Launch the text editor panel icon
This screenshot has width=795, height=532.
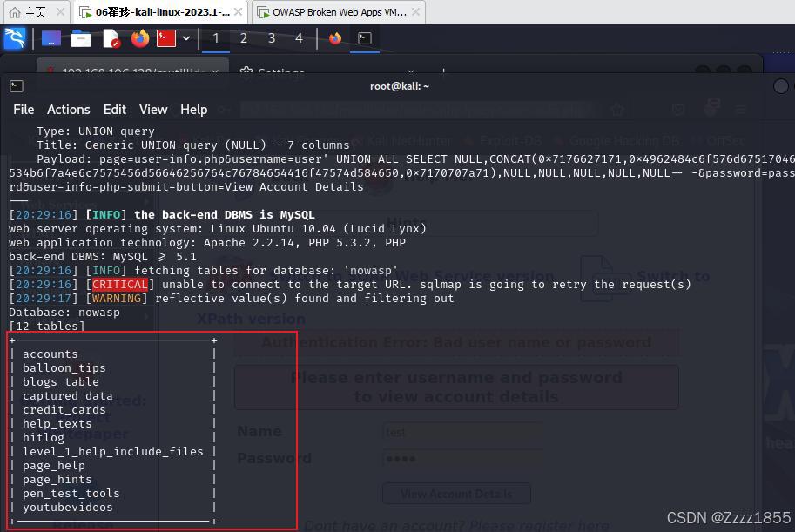pos(111,38)
